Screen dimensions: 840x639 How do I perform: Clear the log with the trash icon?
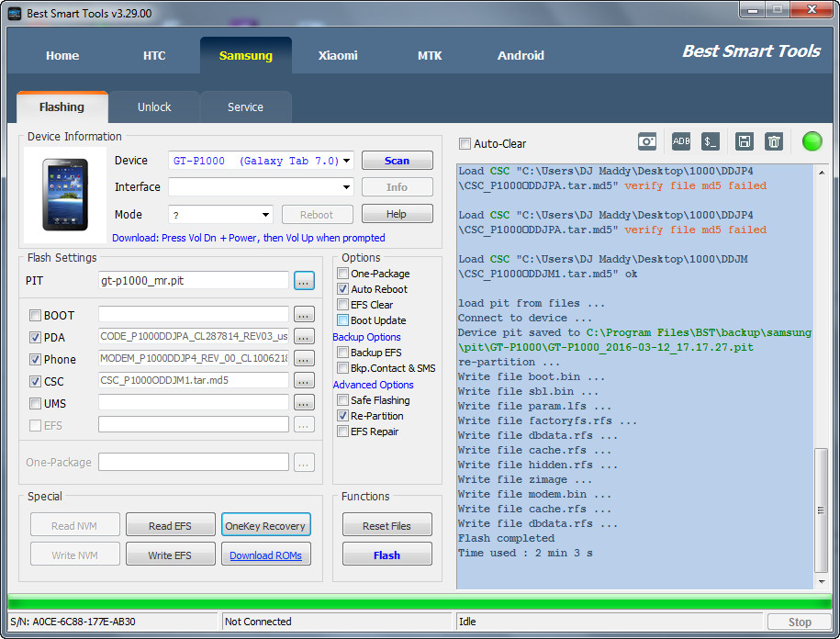click(774, 142)
